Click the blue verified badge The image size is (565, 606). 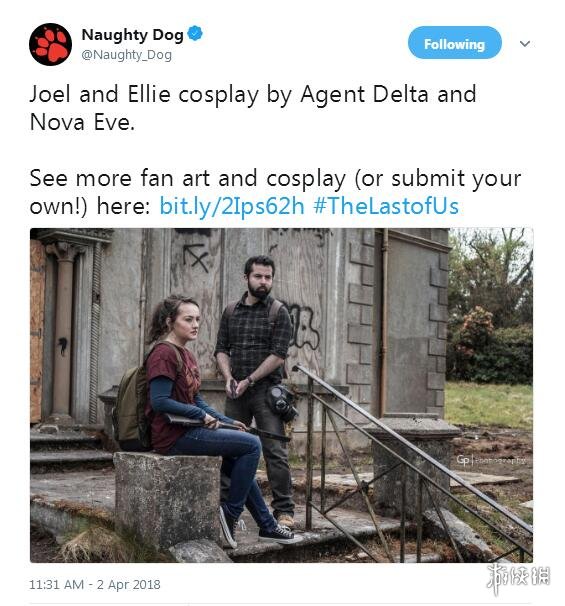pyautogui.click(x=195, y=33)
